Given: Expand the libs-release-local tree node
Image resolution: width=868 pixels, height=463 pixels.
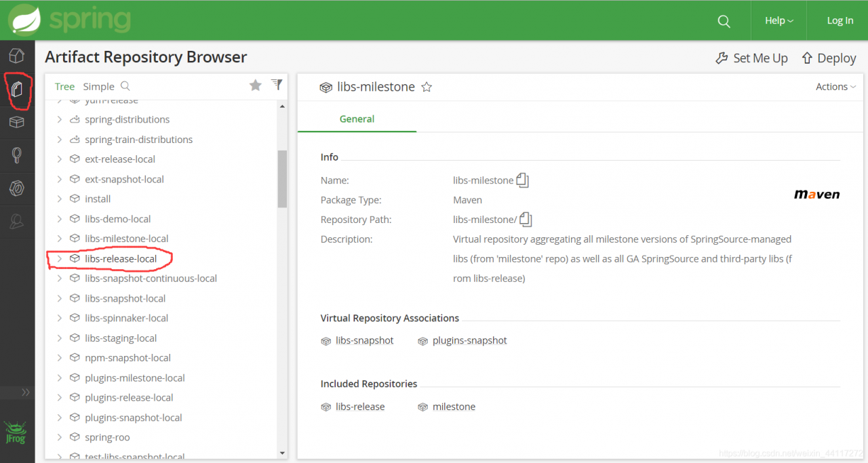Looking at the screenshot, I should coord(60,258).
